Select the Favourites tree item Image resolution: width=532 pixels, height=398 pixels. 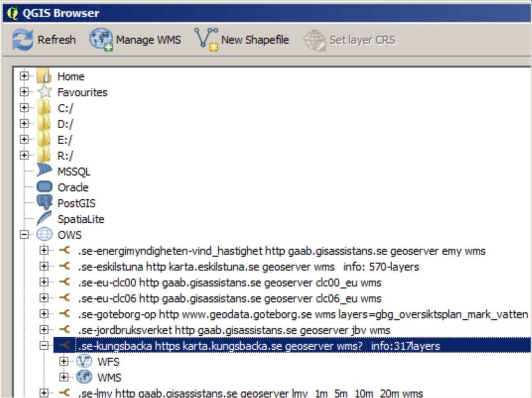[83, 92]
